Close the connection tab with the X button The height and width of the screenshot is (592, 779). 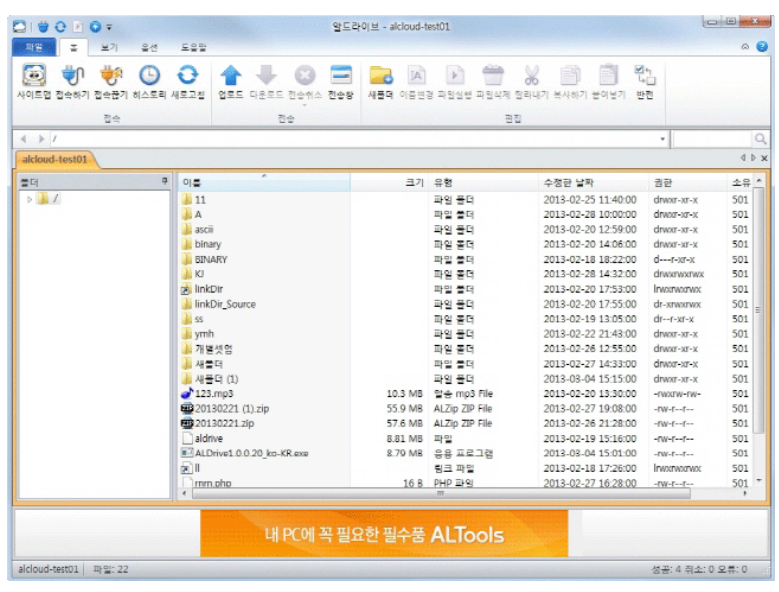pos(765,158)
